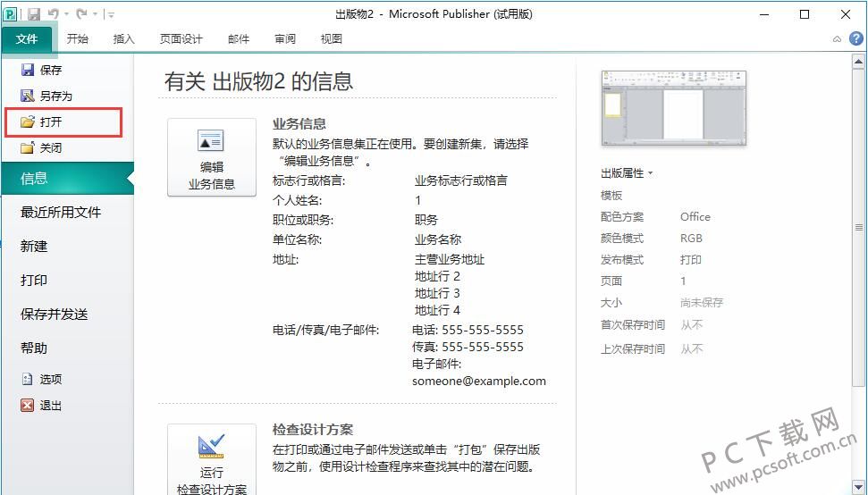Viewport: 868px width, 495px height.
Task: Collapse the ribbon with the caret icon
Action: point(837,39)
